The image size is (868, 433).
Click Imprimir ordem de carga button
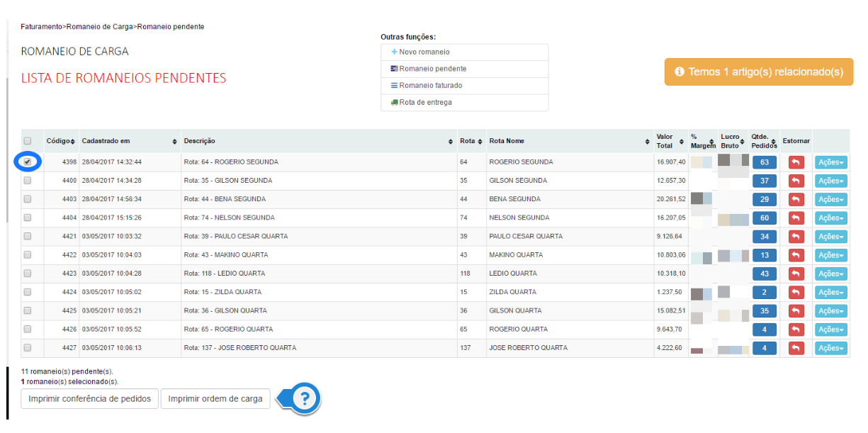pyautogui.click(x=215, y=399)
